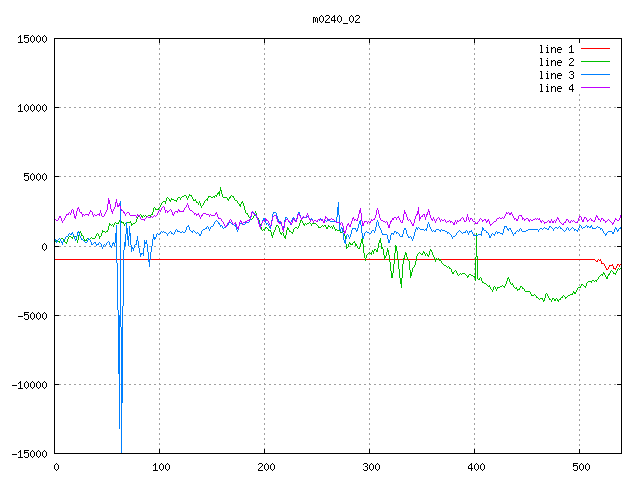Click the 100 x-axis tick label
The height and width of the screenshot is (480, 640).
coord(160,467)
